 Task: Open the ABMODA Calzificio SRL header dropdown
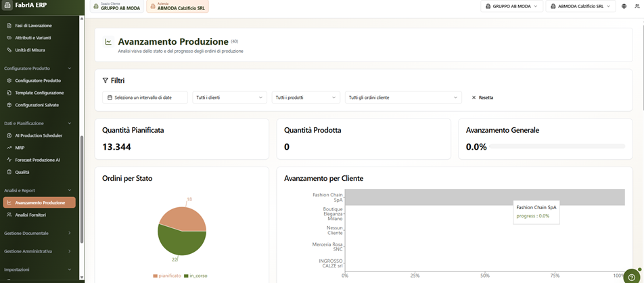pyautogui.click(x=580, y=7)
